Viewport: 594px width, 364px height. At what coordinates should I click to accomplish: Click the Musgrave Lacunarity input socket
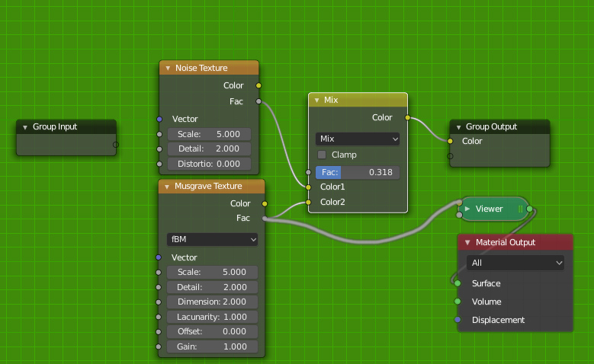tap(159, 317)
